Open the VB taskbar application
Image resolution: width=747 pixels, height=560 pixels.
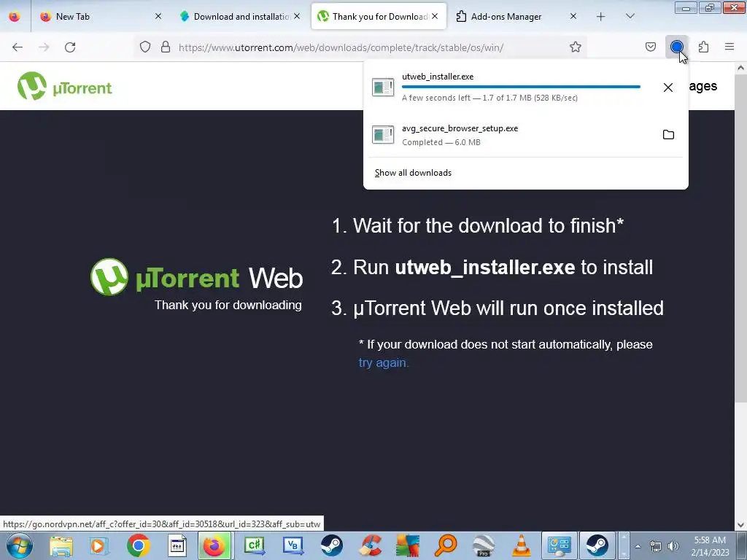click(x=293, y=545)
